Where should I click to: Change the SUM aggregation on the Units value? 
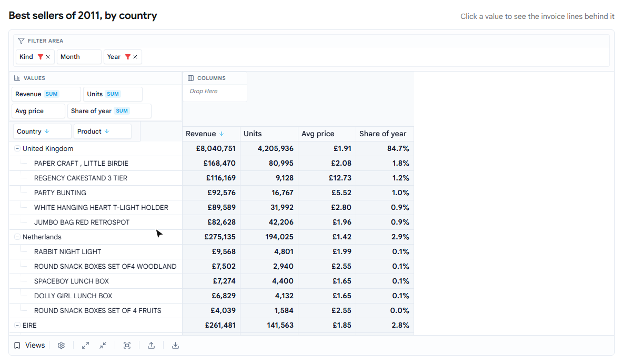113,94
